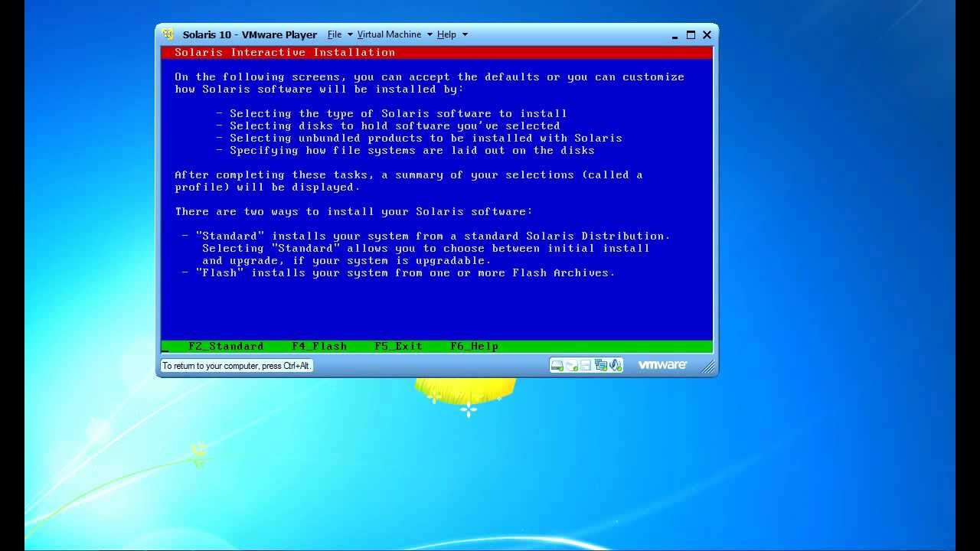Click the CD/DVD drive status icon

point(571,365)
